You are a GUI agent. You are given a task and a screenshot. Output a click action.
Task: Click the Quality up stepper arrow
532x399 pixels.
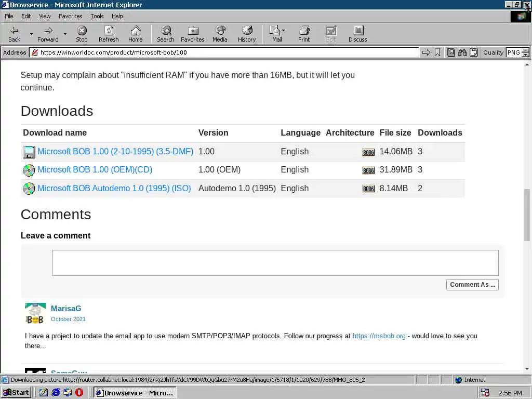point(526,50)
